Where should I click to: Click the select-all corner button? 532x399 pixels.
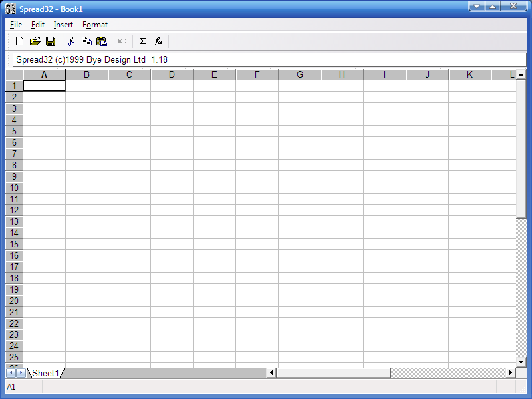14,74
